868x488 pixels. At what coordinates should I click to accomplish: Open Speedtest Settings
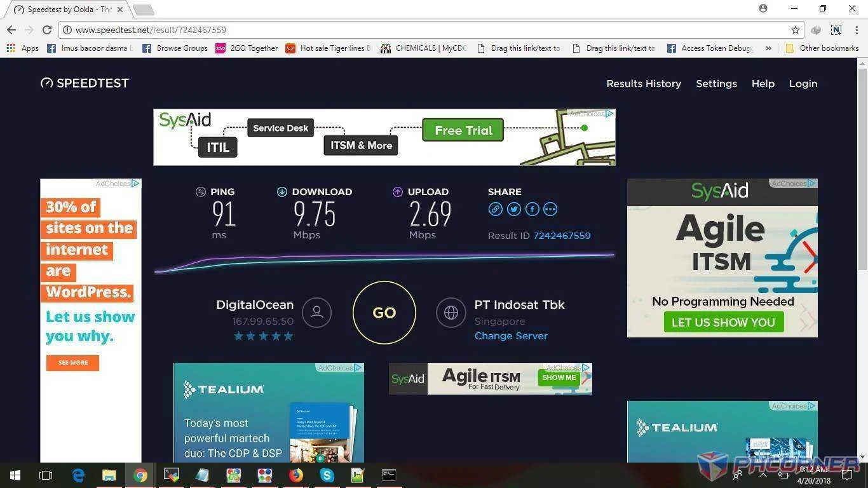(716, 83)
